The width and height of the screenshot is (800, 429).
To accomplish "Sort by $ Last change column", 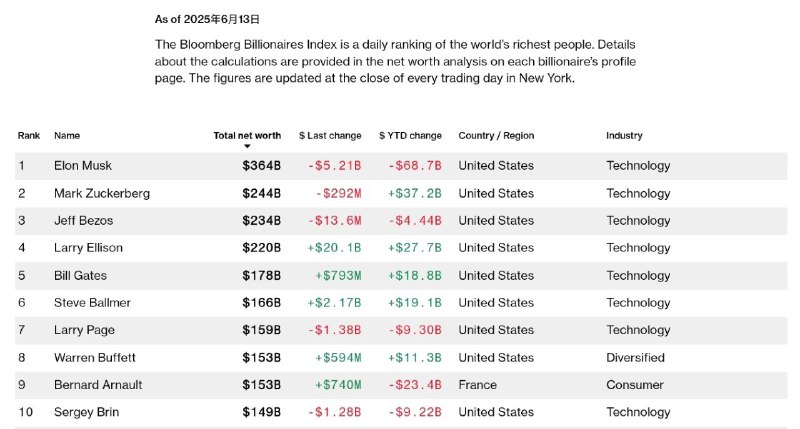I will (330, 136).
